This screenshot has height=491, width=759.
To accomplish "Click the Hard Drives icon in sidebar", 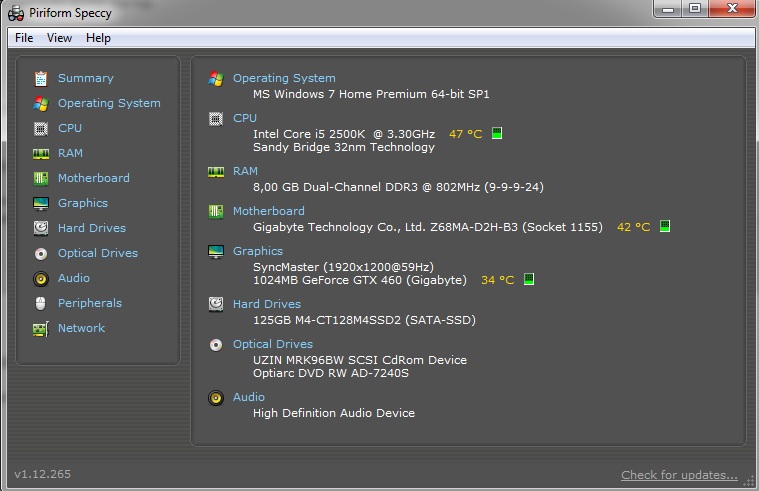I will (x=41, y=228).
